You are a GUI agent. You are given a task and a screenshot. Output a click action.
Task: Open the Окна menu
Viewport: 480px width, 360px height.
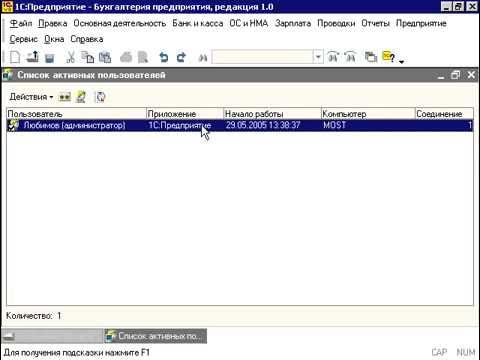pos(54,39)
